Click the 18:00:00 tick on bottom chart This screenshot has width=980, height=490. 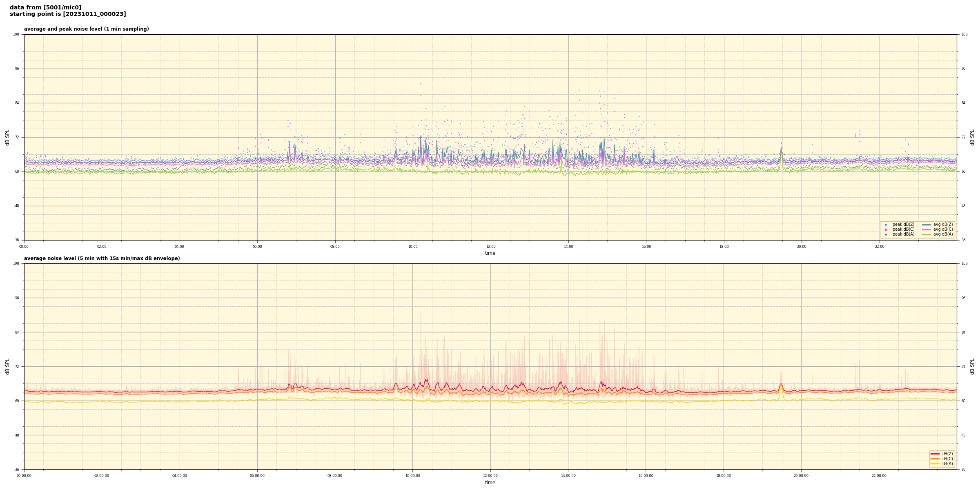(x=724, y=476)
